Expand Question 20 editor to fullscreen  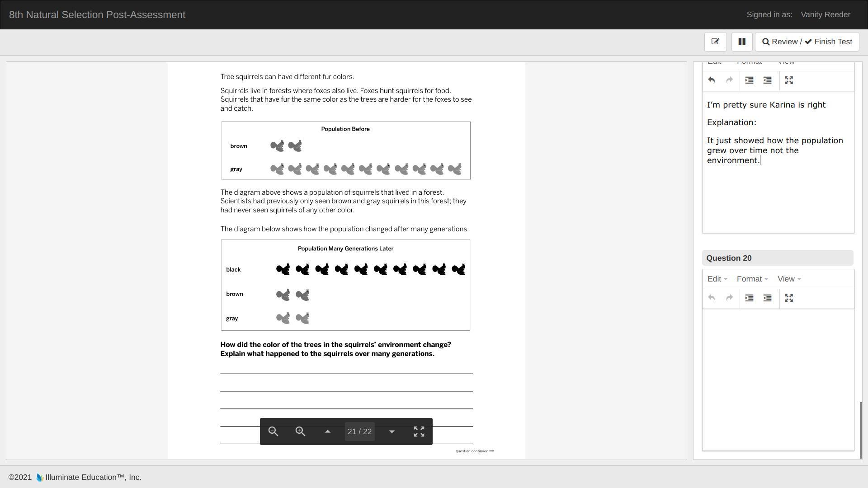tap(789, 298)
